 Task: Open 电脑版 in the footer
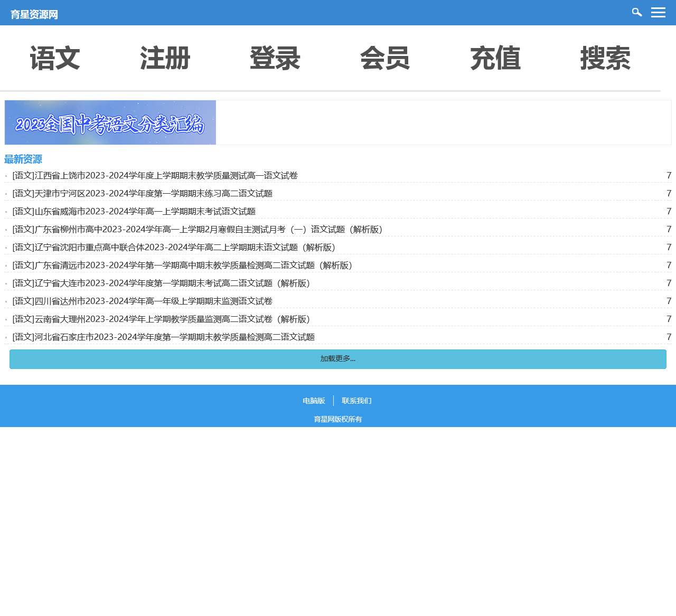click(x=313, y=401)
